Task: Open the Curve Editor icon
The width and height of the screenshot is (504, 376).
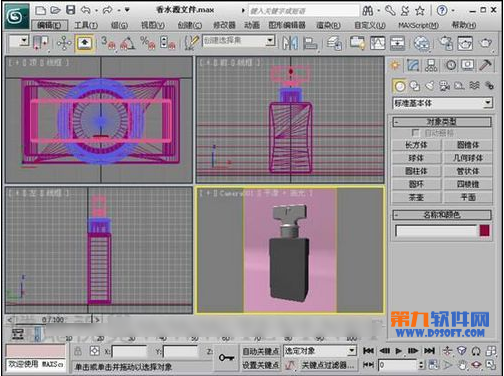Action: click(377, 43)
